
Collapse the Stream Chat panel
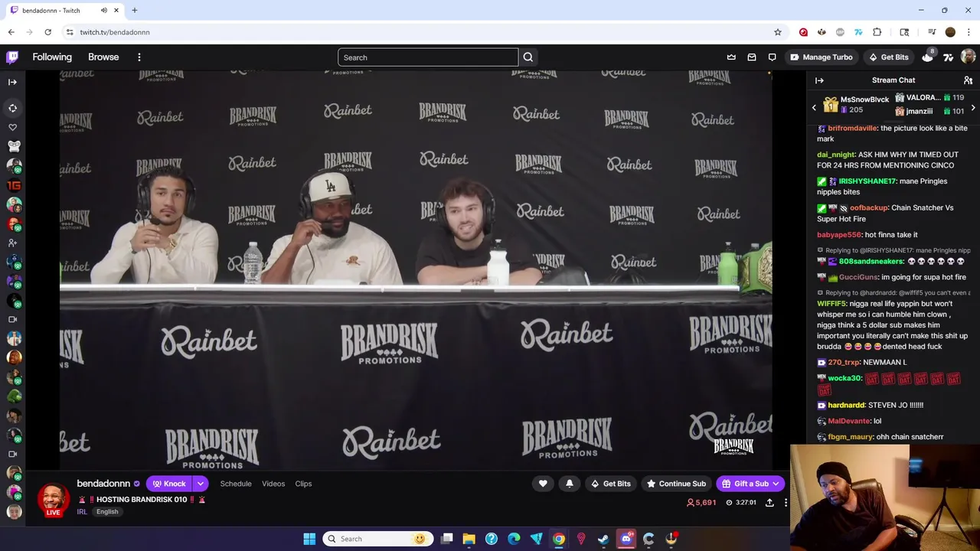pyautogui.click(x=819, y=80)
